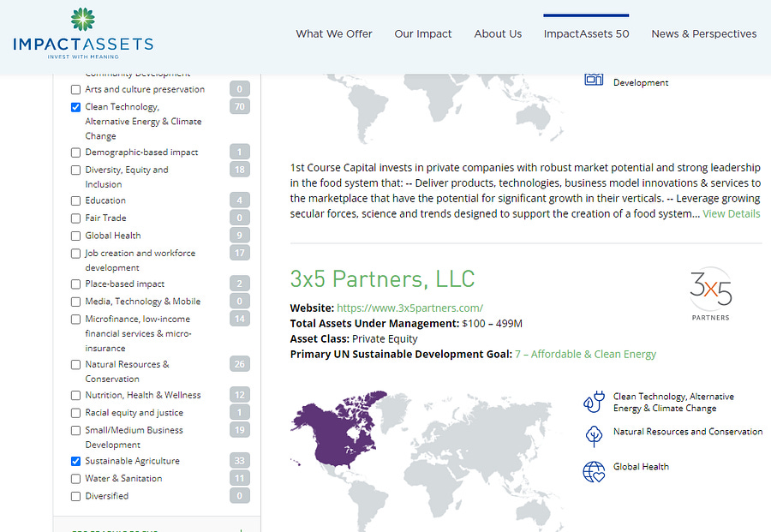Check Microfinance, low-income financial services filter

75,320
